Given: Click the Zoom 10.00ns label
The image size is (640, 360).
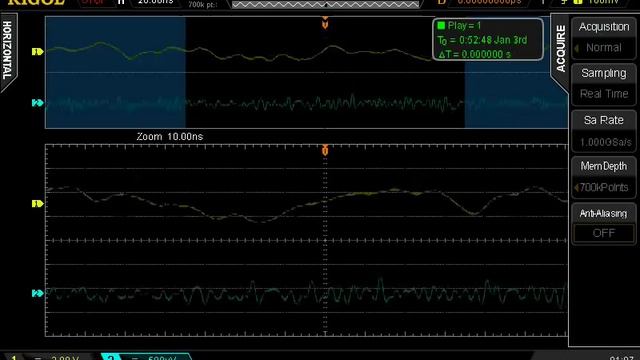Looking at the screenshot, I should [x=169, y=137].
